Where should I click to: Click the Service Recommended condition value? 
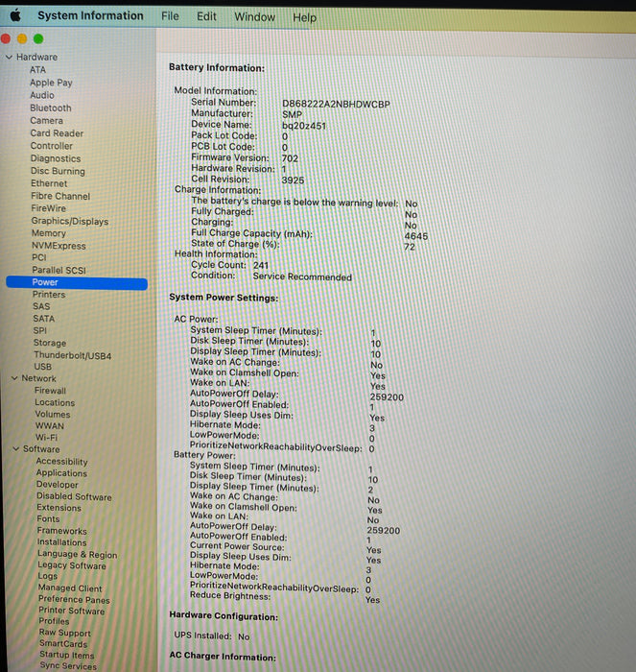click(x=302, y=276)
